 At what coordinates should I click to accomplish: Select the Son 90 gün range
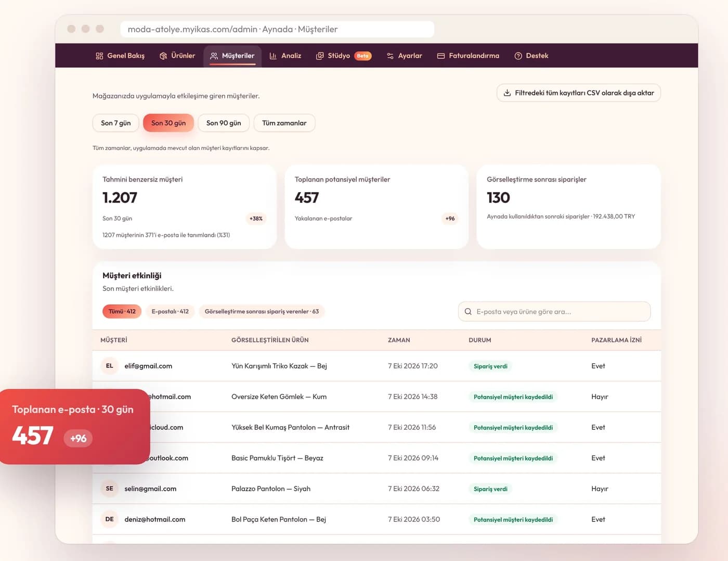[224, 123]
